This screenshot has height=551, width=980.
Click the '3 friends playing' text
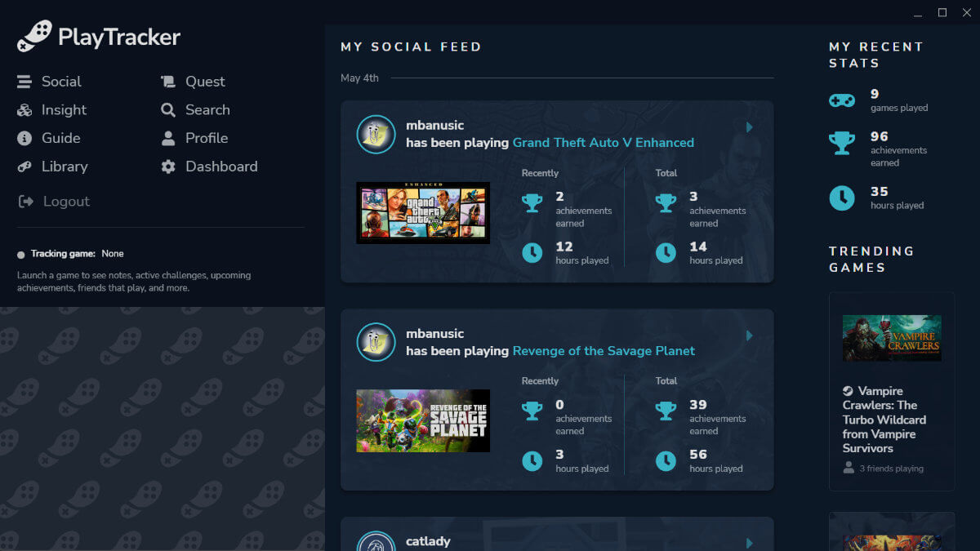892,469
